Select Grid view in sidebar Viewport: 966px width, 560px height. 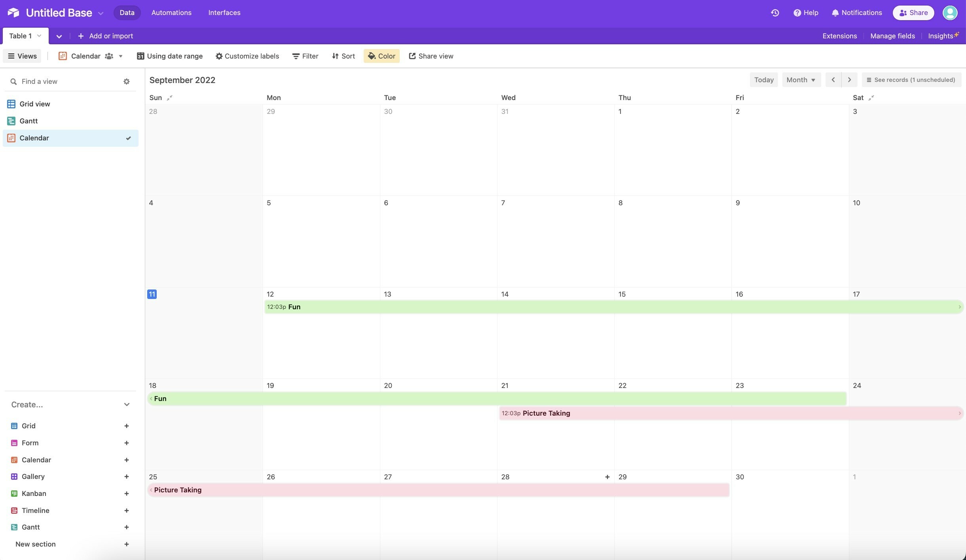pos(70,104)
